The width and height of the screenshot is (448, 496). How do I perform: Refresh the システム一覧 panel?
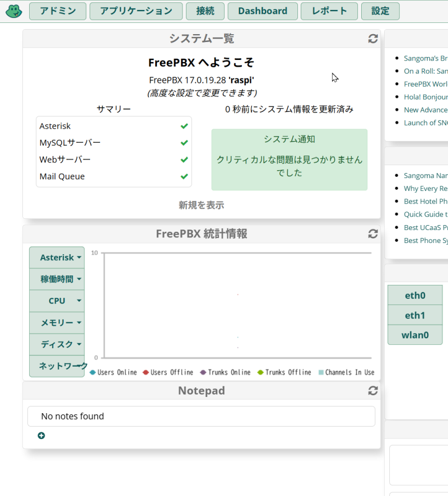tap(373, 39)
